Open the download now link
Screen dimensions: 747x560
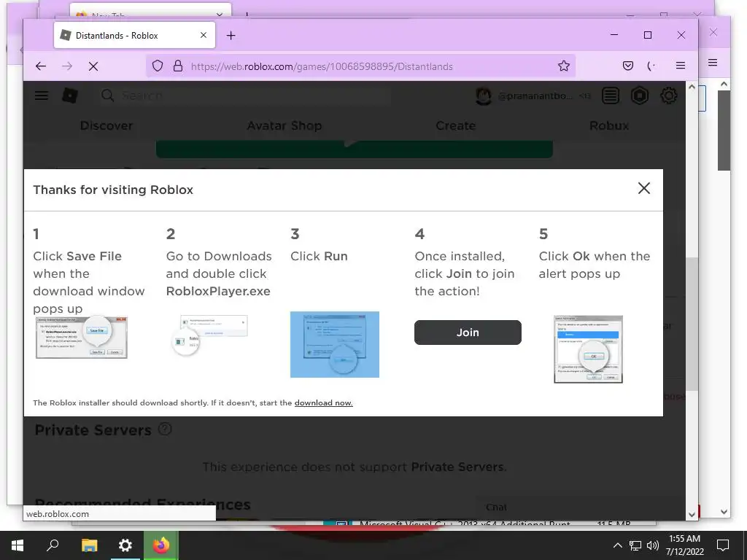tap(323, 402)
